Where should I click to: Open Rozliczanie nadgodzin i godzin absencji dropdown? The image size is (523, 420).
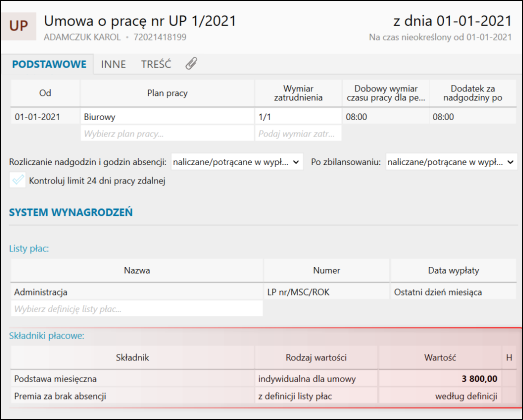coord(237,162)
